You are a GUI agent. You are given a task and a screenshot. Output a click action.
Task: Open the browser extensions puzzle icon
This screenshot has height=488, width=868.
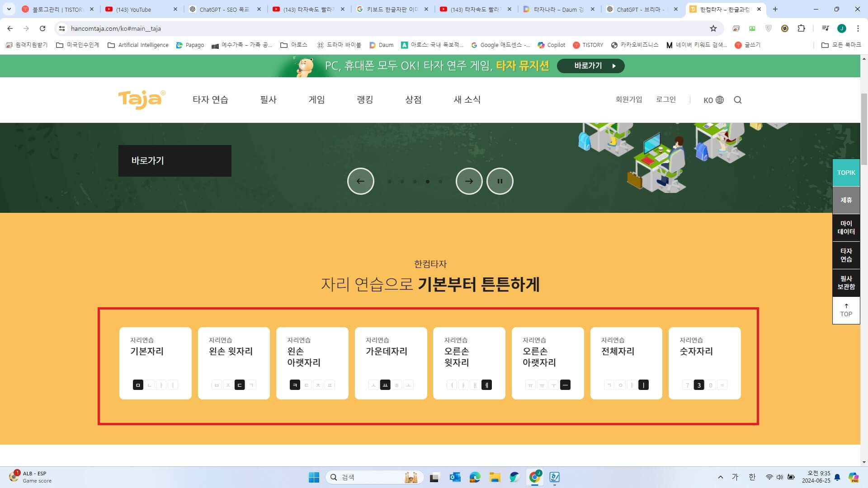point(802,28)
